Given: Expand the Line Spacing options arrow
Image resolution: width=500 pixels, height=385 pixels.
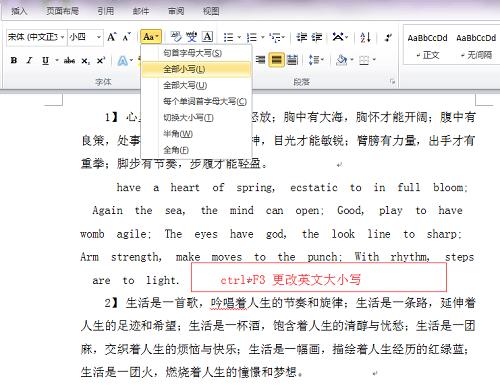Looking at the screenshot, I should (x=322, y=60).
